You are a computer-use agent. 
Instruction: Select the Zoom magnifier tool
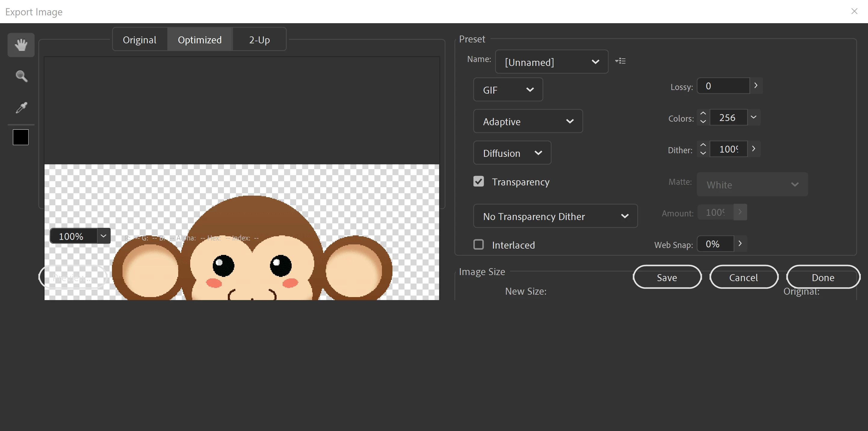[22, 76]
